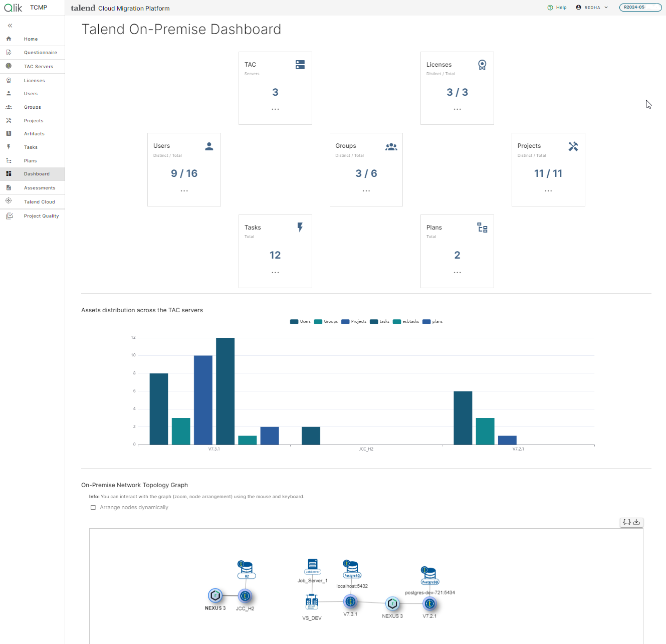
Task: Select the NEXUS 3 node beside JCC_H2
Action: (215, 595)
